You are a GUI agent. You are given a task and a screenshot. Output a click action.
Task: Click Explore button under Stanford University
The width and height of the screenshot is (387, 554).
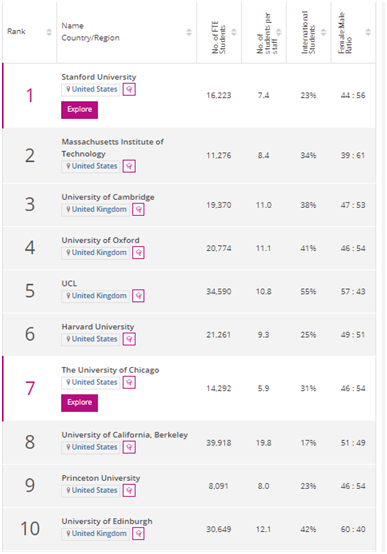click(80, 110)
